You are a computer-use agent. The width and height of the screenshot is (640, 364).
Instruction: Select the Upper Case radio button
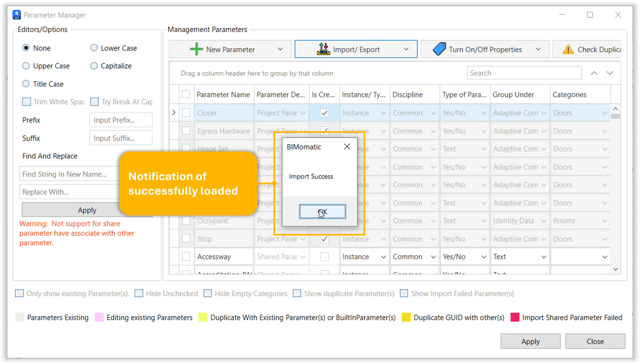coord(26,66)
